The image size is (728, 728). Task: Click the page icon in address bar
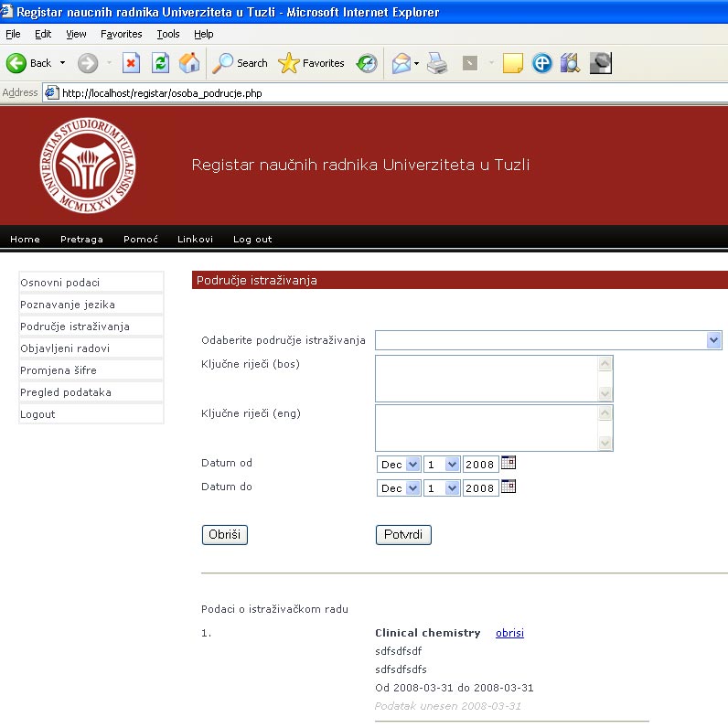tap(51, 93)
